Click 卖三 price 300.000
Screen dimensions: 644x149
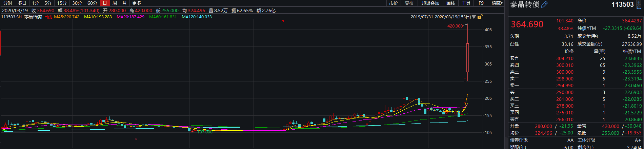565,72
